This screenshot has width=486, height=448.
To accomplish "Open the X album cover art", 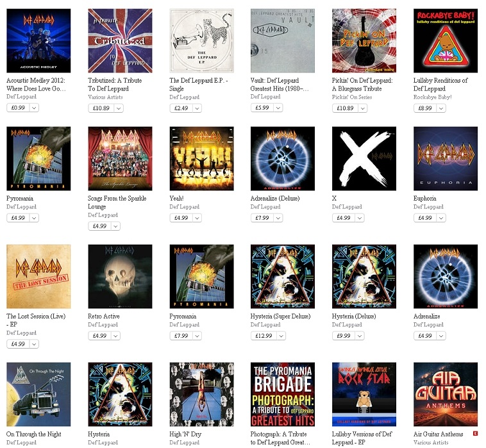I will [x=364, y=158].
